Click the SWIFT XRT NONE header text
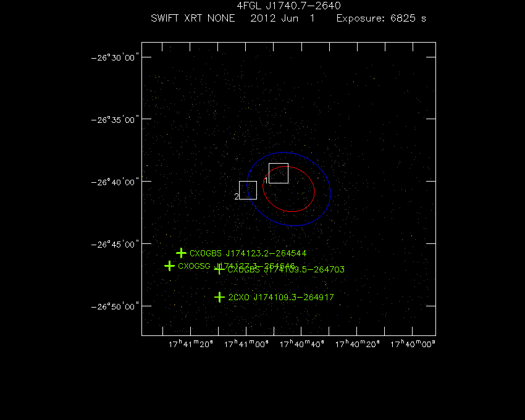The image size is (525, 420). click(x=193, y=18)
